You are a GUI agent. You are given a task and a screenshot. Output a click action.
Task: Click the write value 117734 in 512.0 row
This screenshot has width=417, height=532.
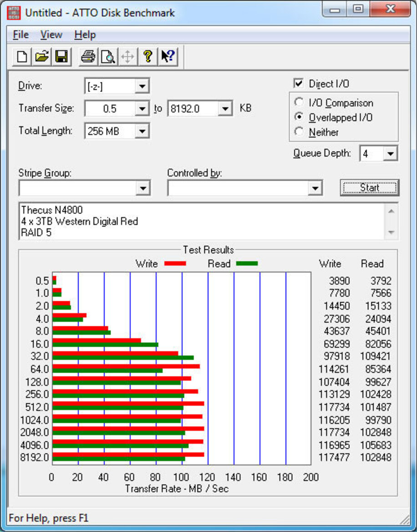tap(334, 407)
